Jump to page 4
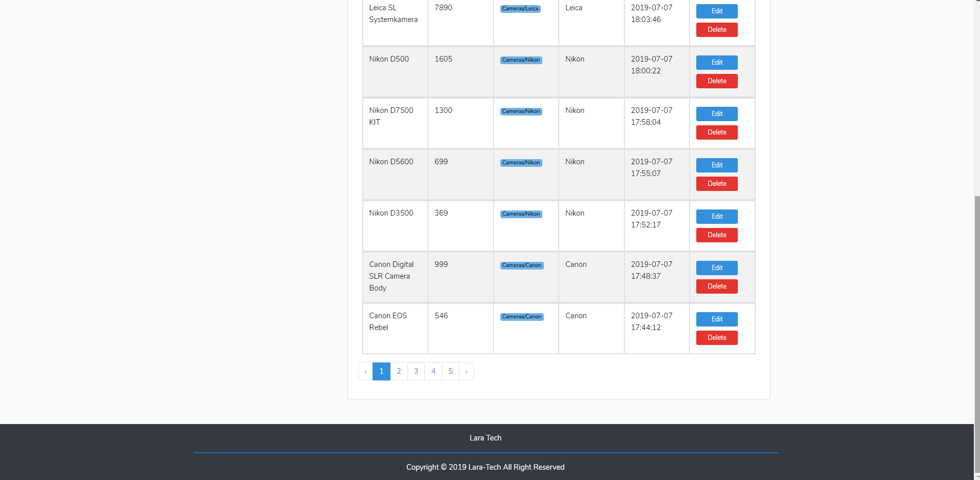980x480 pixels. [434, 371]
